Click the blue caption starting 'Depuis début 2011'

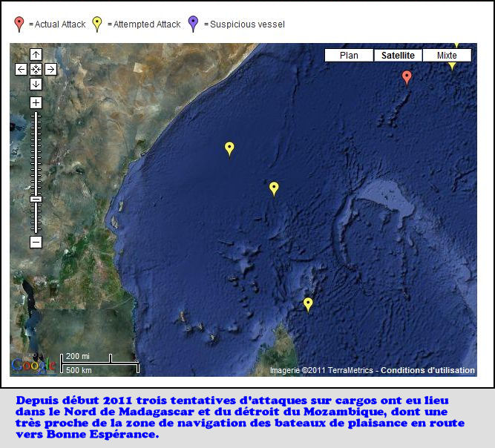(x=240, y=418)
